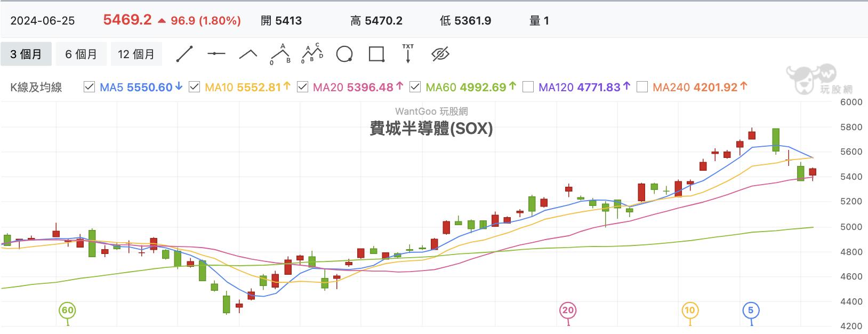Click the change value 96.9 (1.80%)
This screenshot has height=334, width=868.
click(x=206, y=21)
